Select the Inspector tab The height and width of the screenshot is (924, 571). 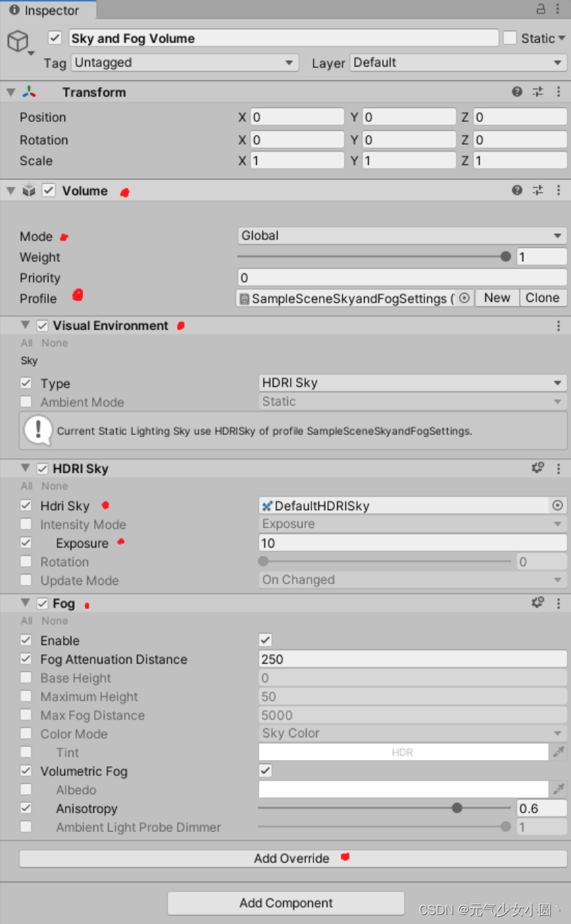pos(48,10)
